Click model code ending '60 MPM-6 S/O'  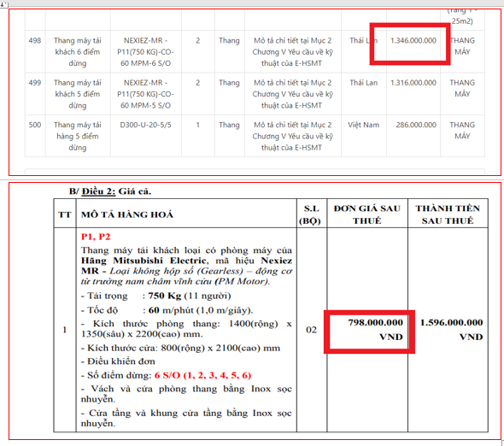click(x=145, y=52)
